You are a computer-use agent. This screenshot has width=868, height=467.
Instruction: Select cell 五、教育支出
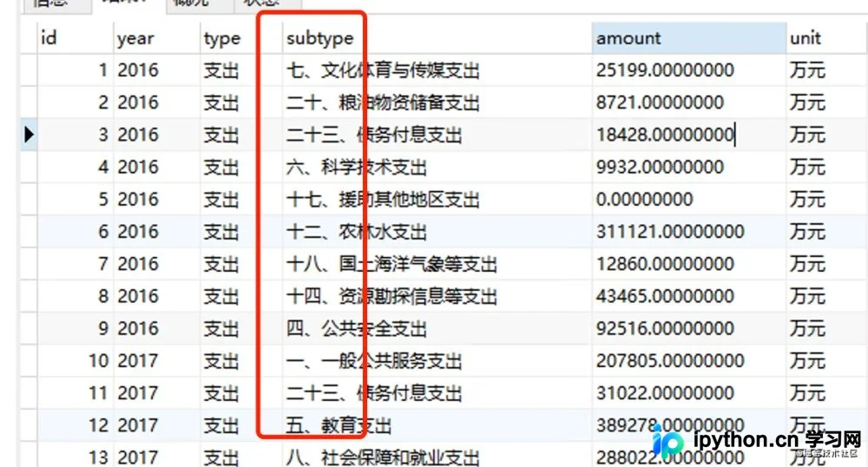point(437,425)
